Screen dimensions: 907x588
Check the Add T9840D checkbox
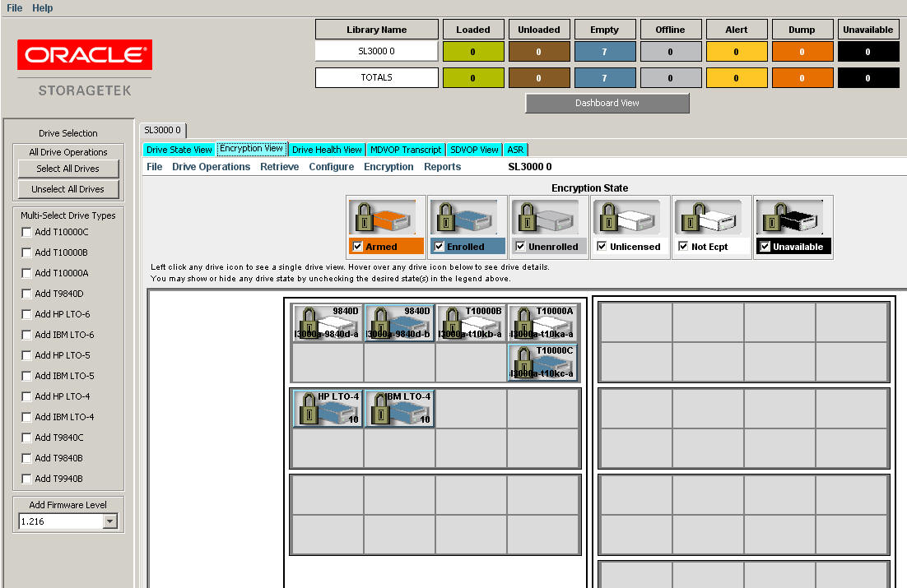click(26, 294)
